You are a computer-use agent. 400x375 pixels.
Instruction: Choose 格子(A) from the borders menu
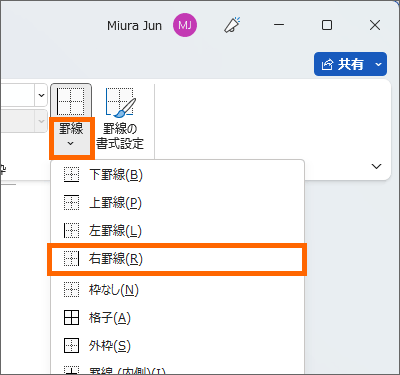coord(177,318)
